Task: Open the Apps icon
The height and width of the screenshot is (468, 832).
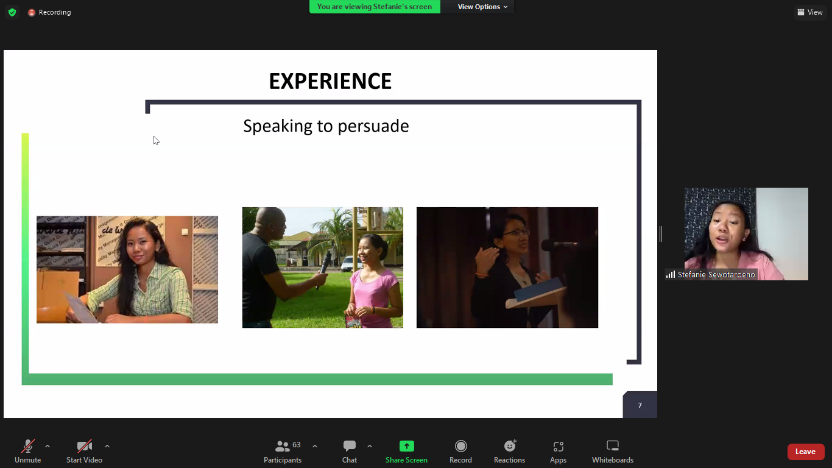Action: tap(558, 446)
